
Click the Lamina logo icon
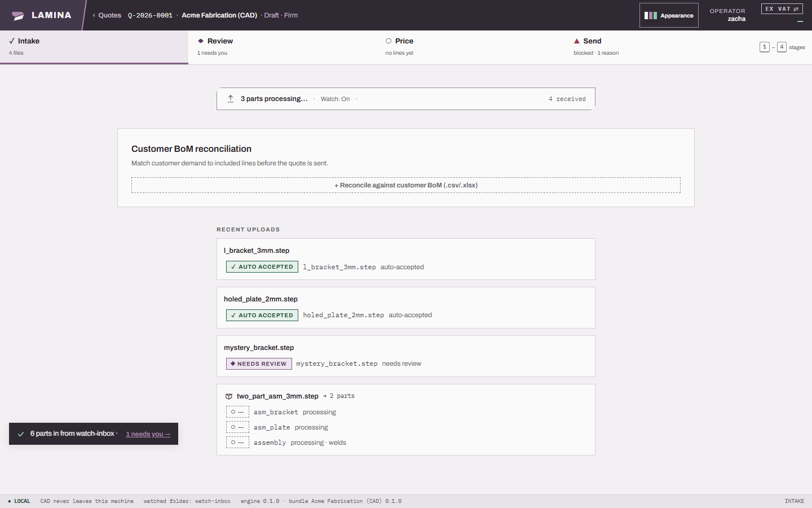pos(18,16)
